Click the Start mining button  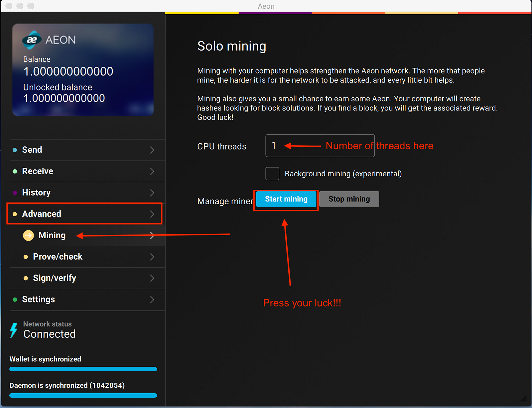coord(286,199)
